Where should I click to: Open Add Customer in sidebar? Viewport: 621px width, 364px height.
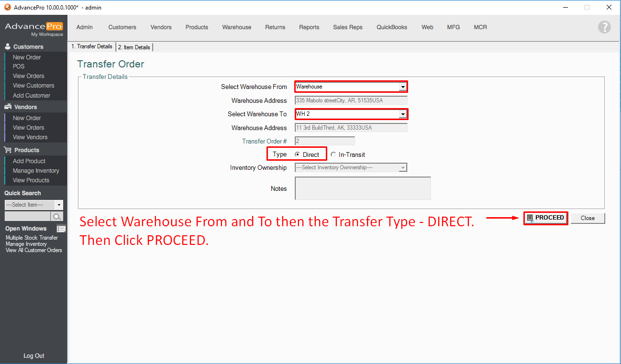coord(32,96)
